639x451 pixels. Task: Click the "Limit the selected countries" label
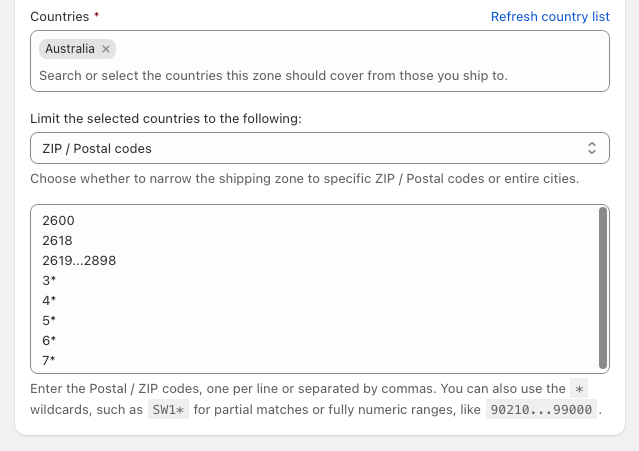pyautogui.click(x=166, y=119)
